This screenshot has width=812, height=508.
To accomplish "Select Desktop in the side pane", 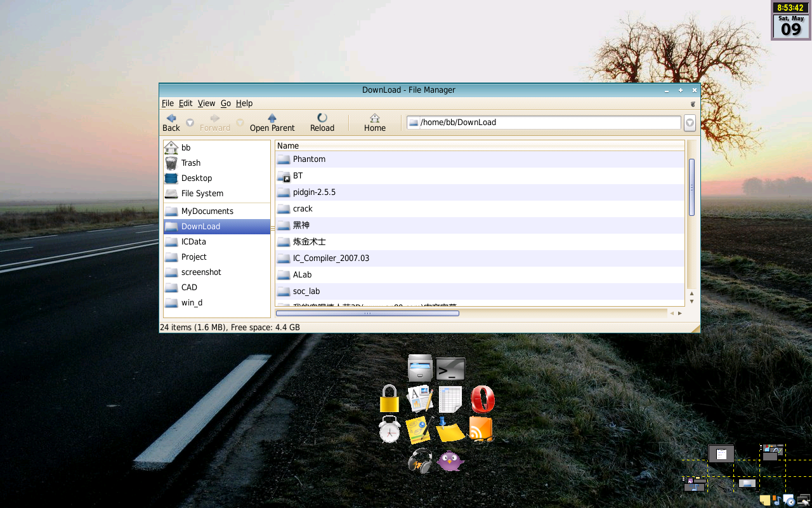I will [x=217, y=178].
